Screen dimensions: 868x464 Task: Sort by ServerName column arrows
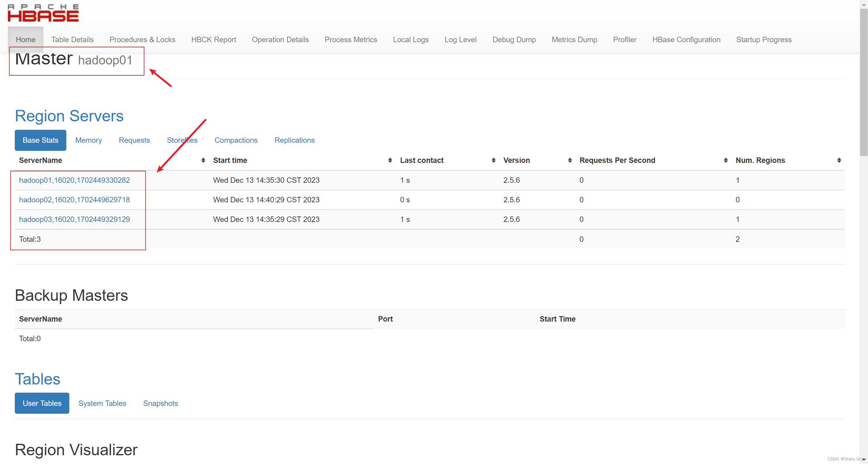pos(203,160)
